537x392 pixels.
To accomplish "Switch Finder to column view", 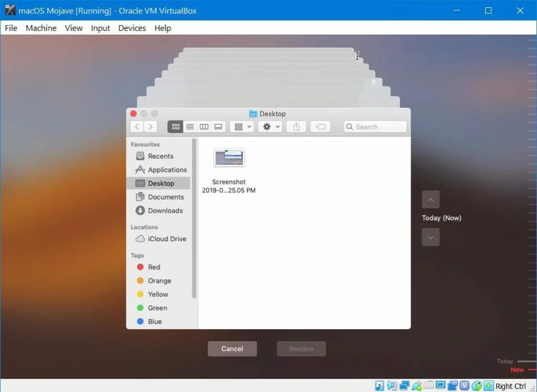I will coord(204,127).
